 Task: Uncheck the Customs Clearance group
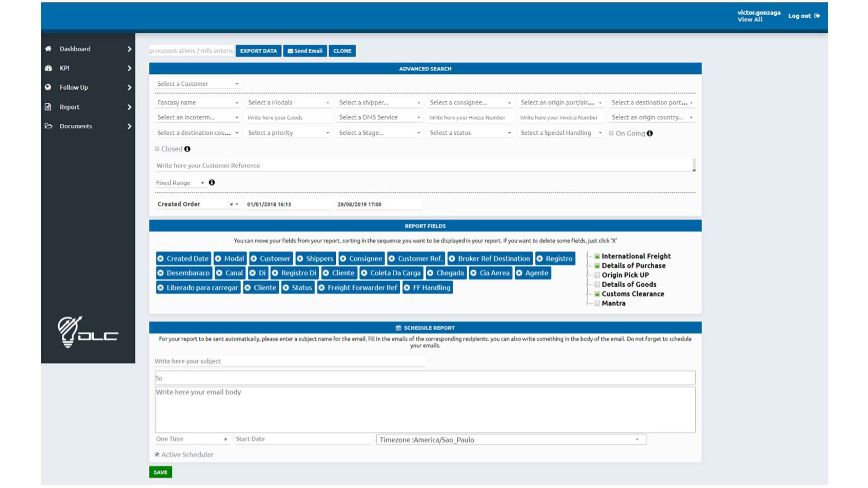(597, 294)
